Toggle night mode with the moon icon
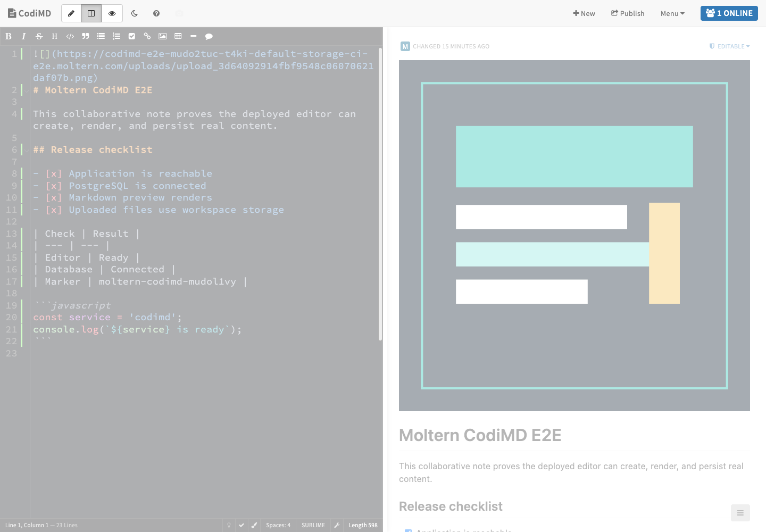 (x=135, y=13)
